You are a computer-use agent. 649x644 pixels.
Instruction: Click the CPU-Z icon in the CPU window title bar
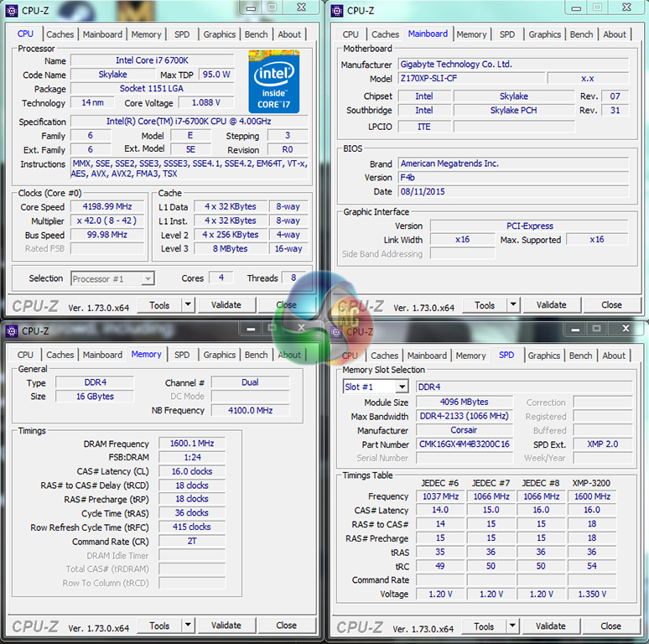(x=13, y=11)
